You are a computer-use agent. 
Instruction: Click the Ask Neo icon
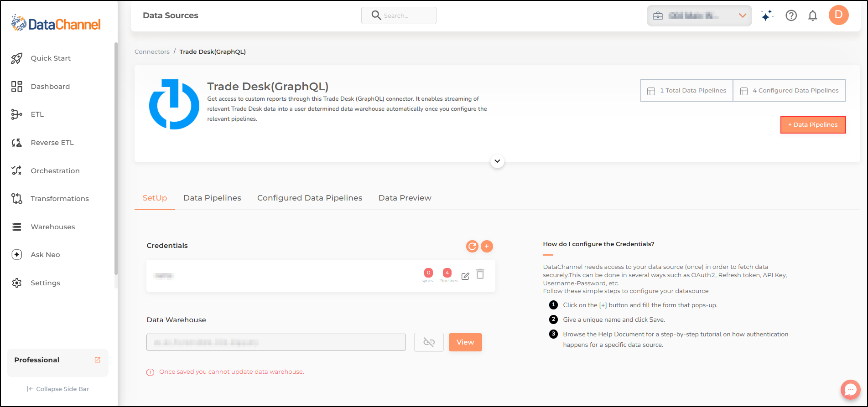(17, 255)
